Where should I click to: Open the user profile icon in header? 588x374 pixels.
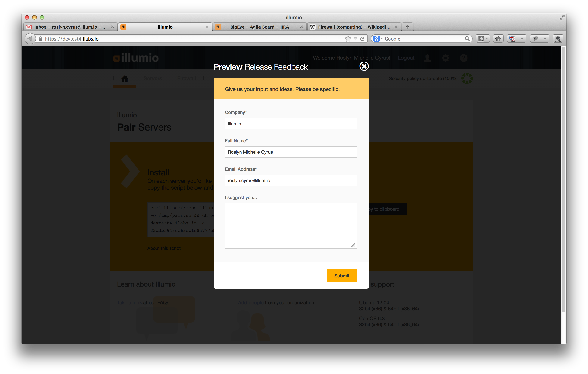click(x=427, y=58)
